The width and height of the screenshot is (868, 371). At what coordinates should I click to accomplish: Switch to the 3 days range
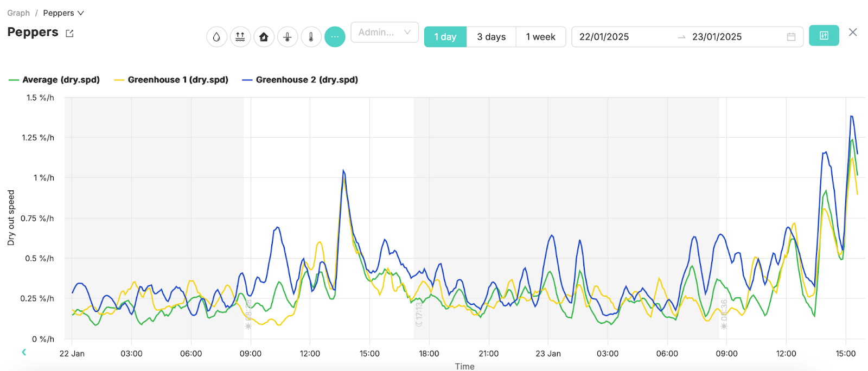492,37
